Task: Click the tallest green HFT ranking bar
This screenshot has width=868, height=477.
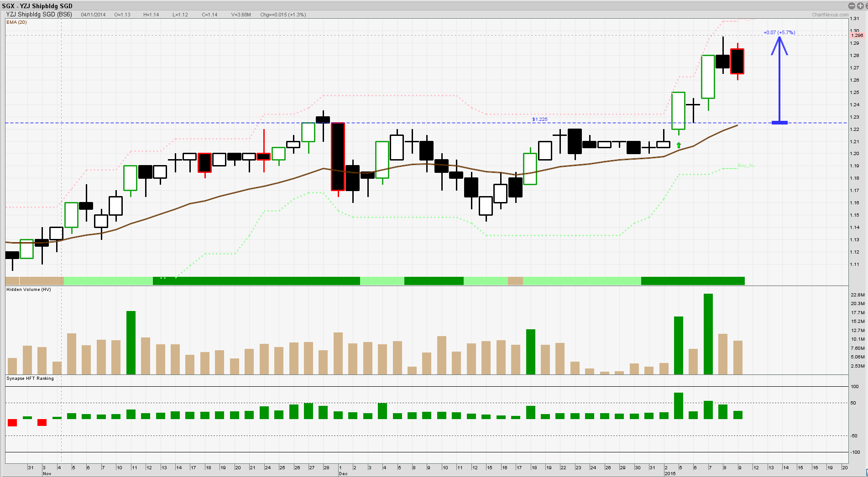Action: 679,405
